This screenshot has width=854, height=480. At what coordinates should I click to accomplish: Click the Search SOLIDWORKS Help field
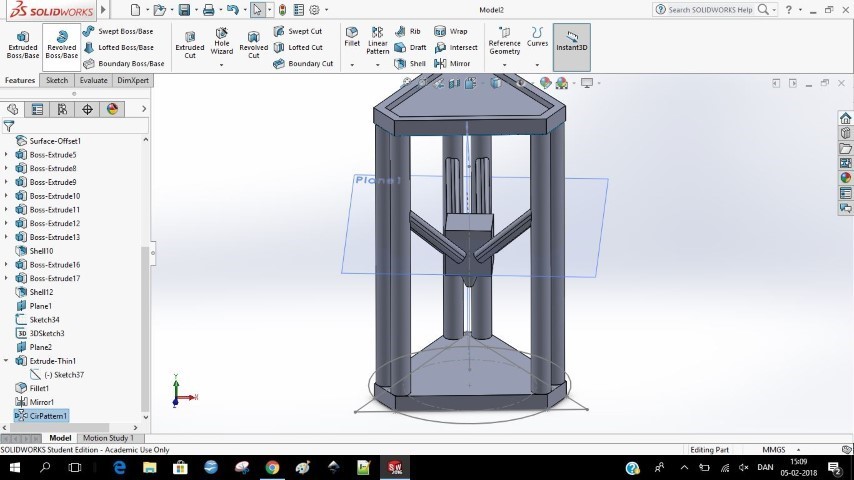click(710, 10)
